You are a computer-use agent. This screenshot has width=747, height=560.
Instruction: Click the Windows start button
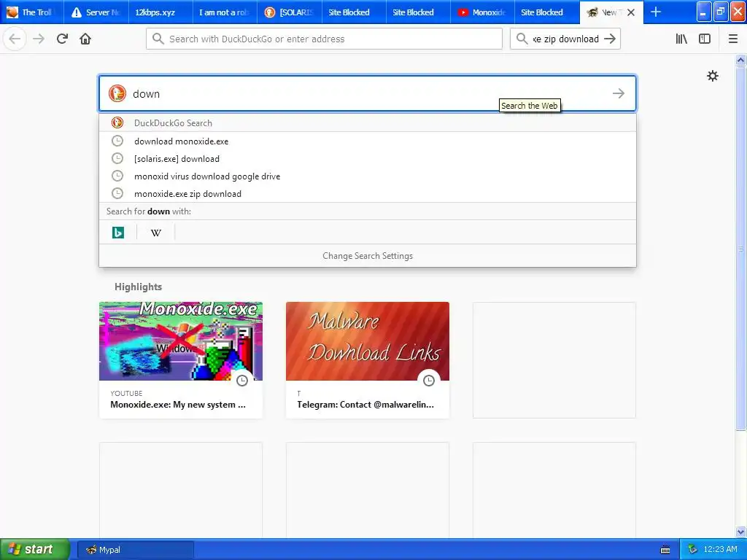coord(35,549)
